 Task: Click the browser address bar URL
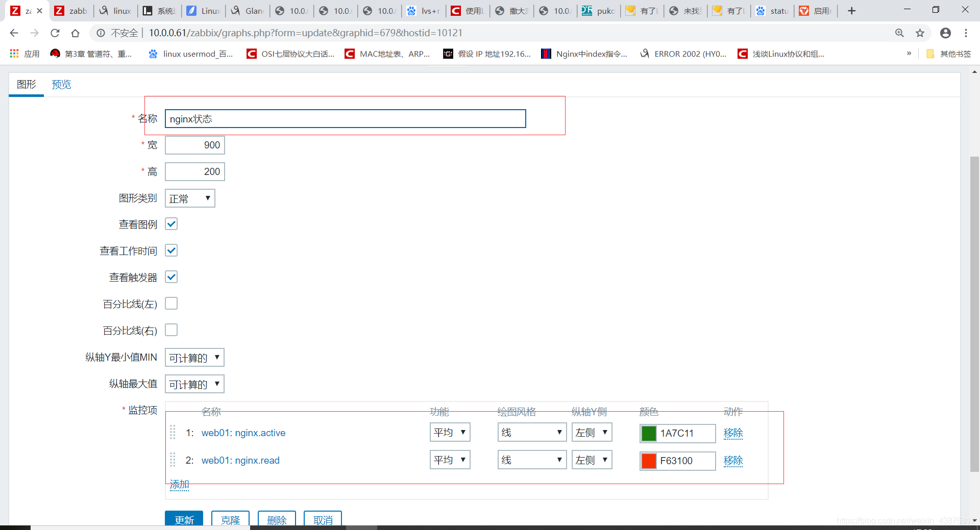point(305,33)
